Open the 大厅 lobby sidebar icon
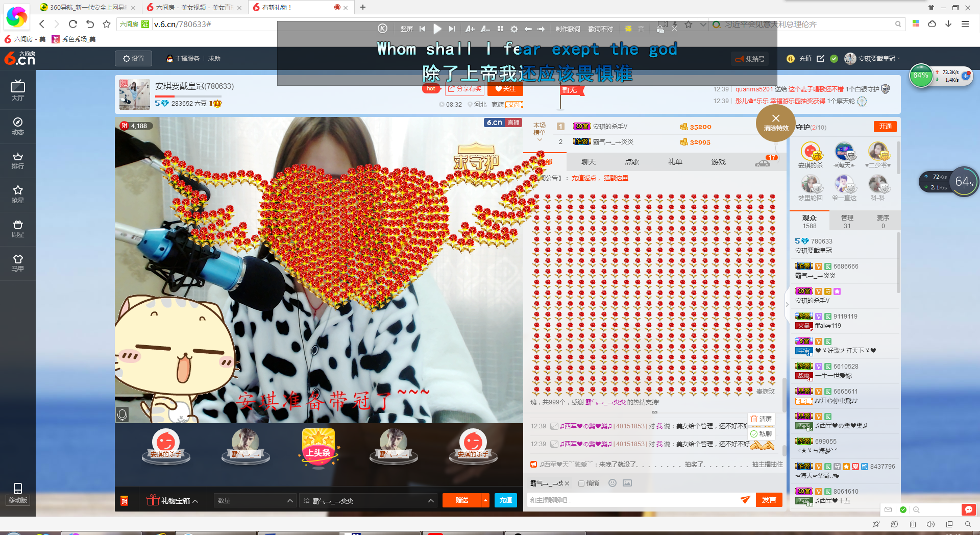This screenshot has width=980, height=535. pos(18,91)
